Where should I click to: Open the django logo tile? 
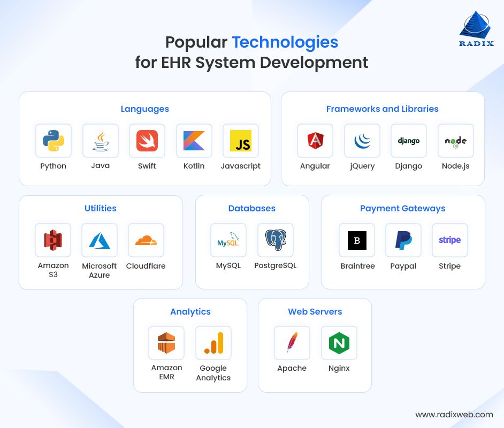point(409,141)
